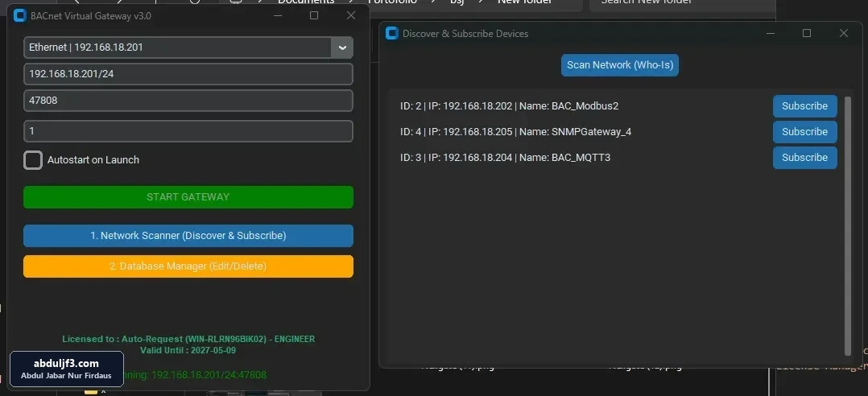The width and height of the screenshot is (868, 396).
Task: Minimize the BACnet Virtual Gateway window
Action: pyautogui.click(x=278, y=15)
